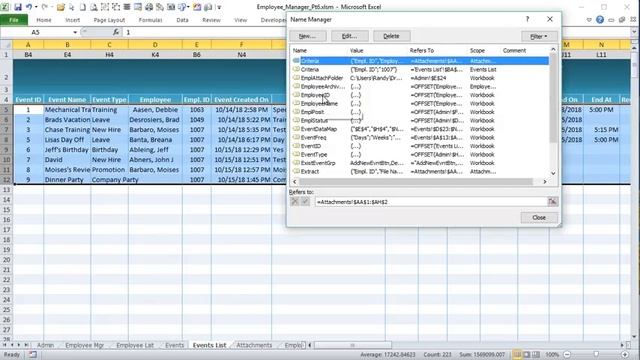The image size is (640, 360).
Task: Click the Close button in Name Manager
Action: 539,218
